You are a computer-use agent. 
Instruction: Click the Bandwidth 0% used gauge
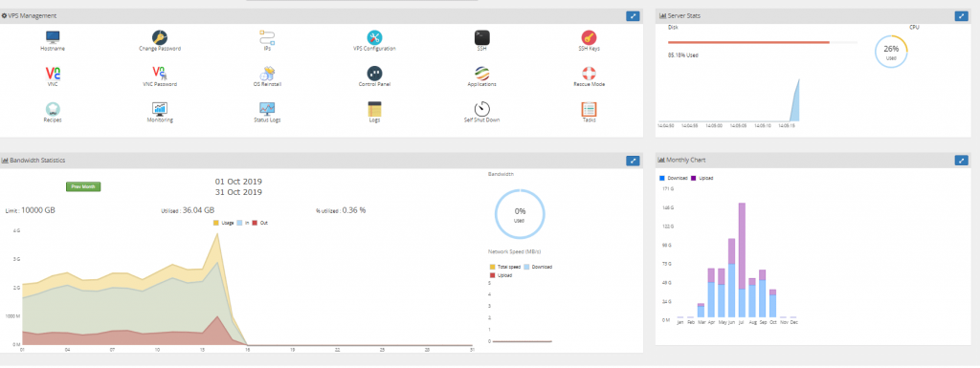[x=520, y=214]
